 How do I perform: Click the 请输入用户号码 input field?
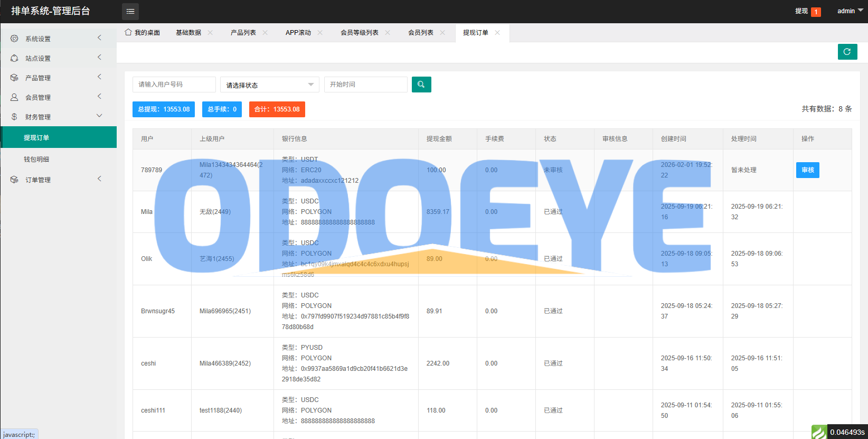174,85
